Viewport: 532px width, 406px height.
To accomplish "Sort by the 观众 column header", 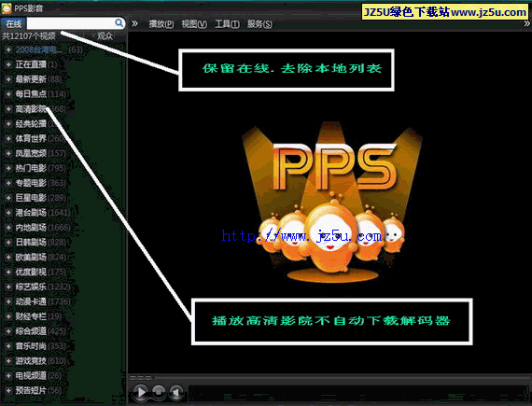I will 105,36.
